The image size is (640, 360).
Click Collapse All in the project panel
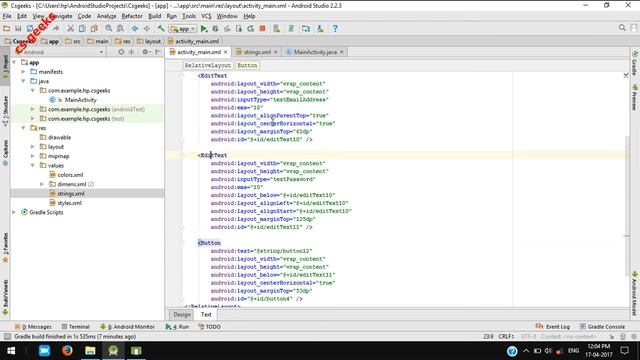pyautogui.click(x=131, y=52)
